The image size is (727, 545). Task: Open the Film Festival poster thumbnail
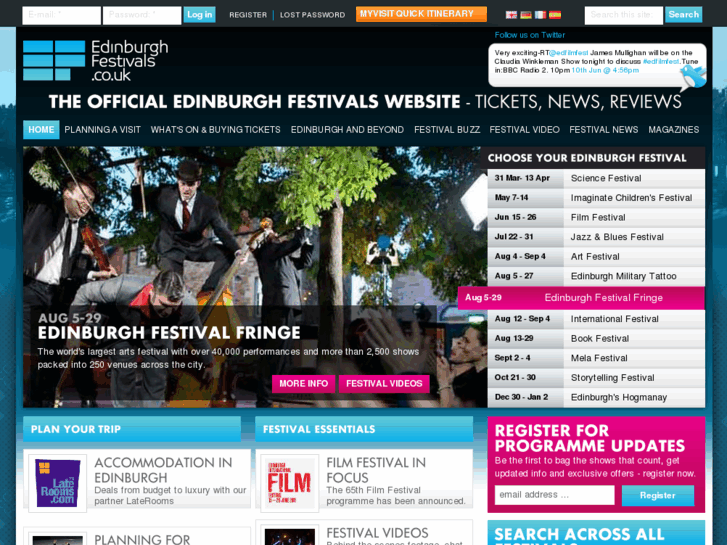pos(290,483)
